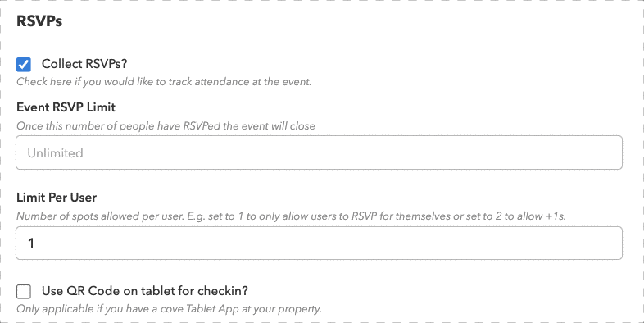Click the Unlimited placeholder text

pyautogui.click(x=55, y=152)
